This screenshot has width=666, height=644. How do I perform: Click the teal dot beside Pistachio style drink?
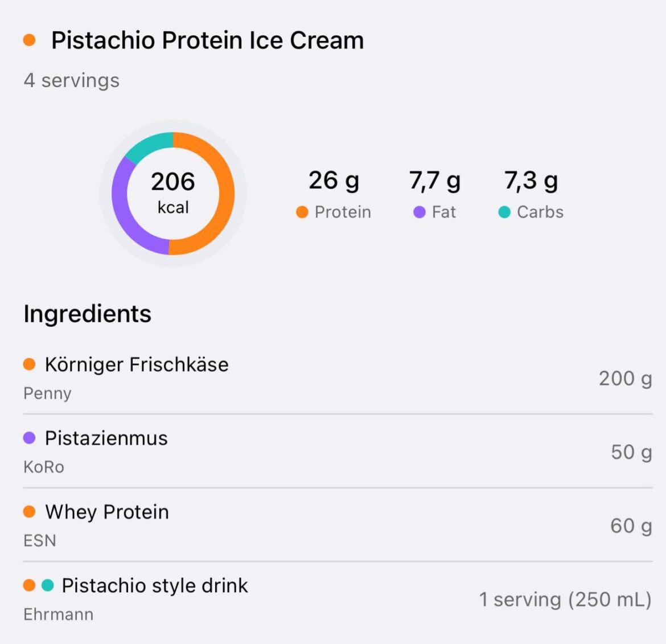pos(48,585)
